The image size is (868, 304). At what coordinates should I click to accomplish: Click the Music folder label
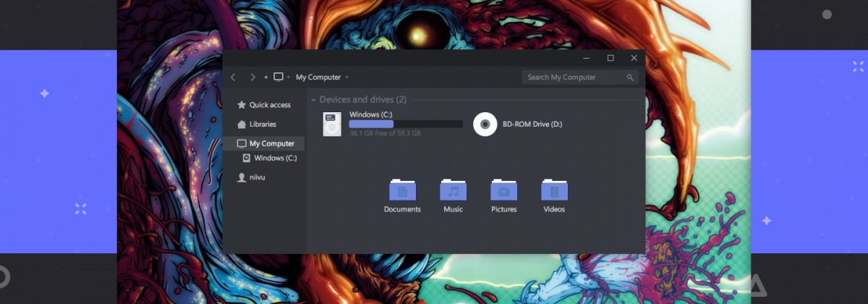[x=453, y=210]
